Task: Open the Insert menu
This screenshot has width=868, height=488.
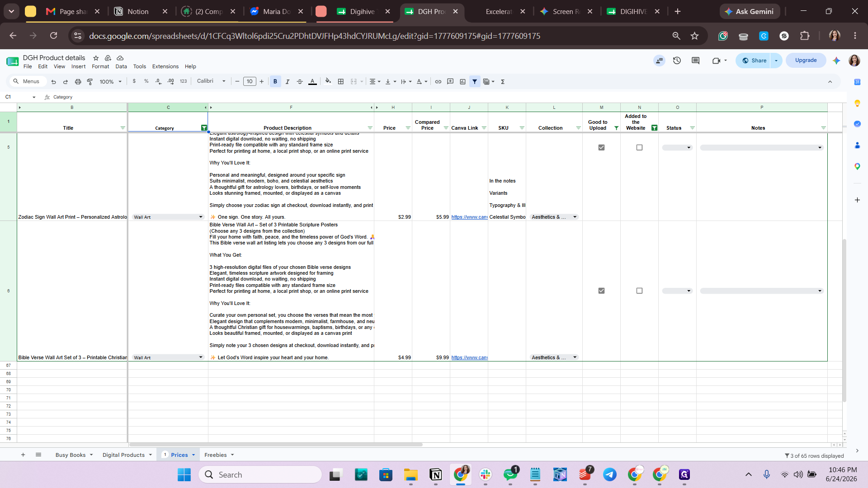Action: pos(78,66)
